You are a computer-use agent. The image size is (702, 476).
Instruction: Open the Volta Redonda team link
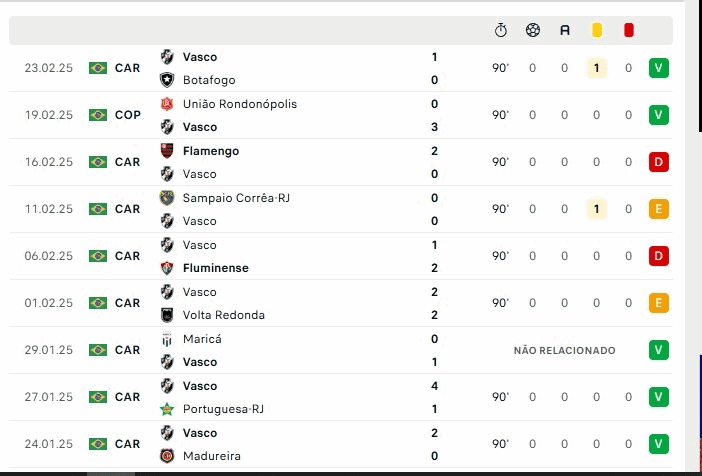tap(224, 315)
